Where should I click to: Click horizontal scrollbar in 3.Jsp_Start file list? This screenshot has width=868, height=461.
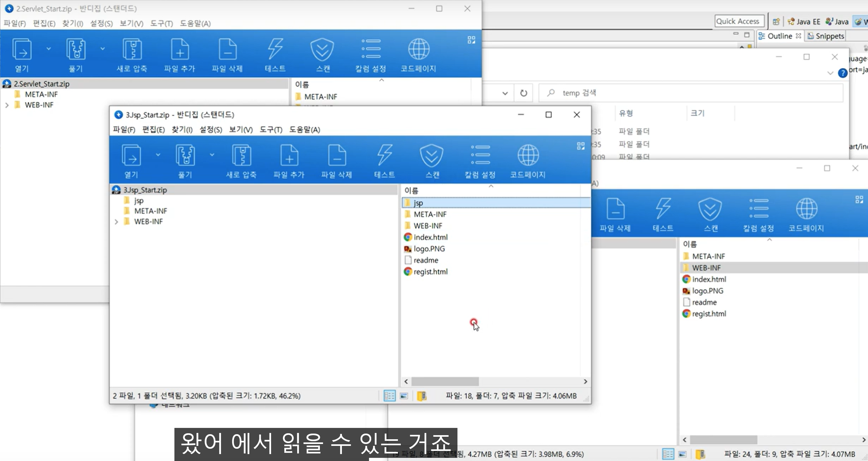(445, 381)
